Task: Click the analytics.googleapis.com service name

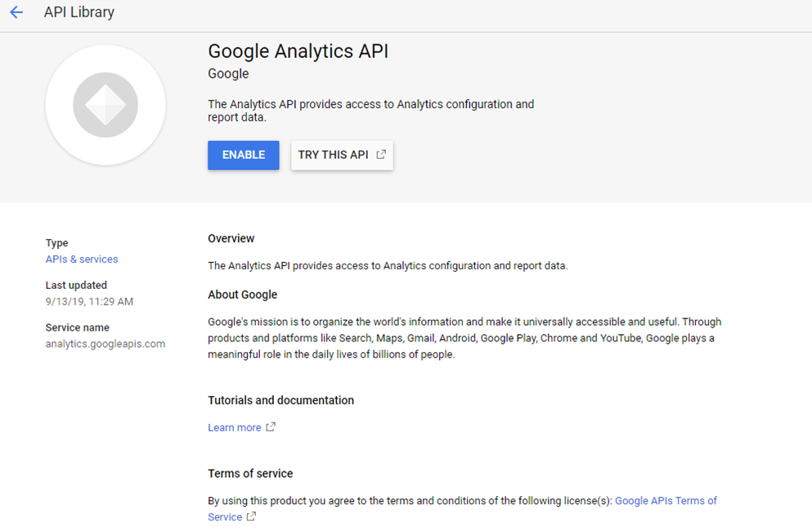Action: [105, 344]
